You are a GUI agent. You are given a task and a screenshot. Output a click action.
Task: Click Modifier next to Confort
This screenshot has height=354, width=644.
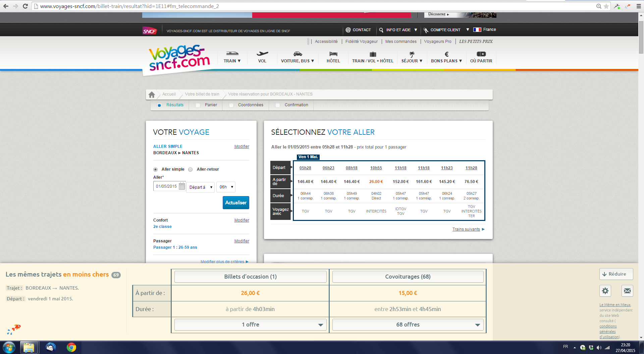(x=241, y=220)
